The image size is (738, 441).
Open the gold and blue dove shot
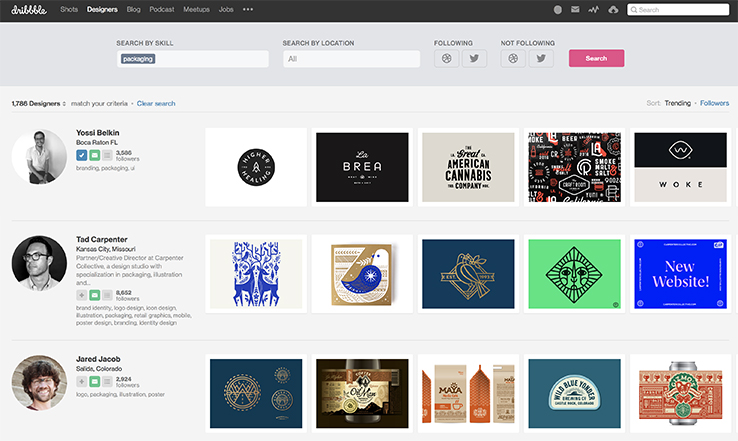(x=362, y=274)
